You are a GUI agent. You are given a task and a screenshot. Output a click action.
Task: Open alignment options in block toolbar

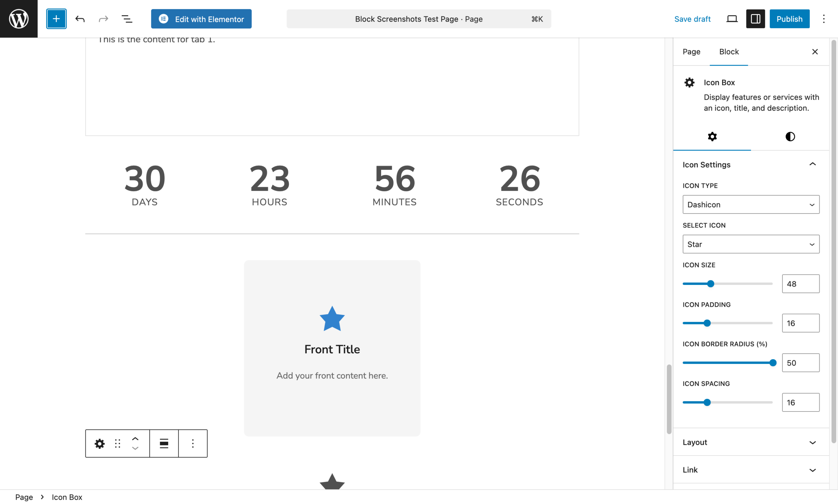164,443
